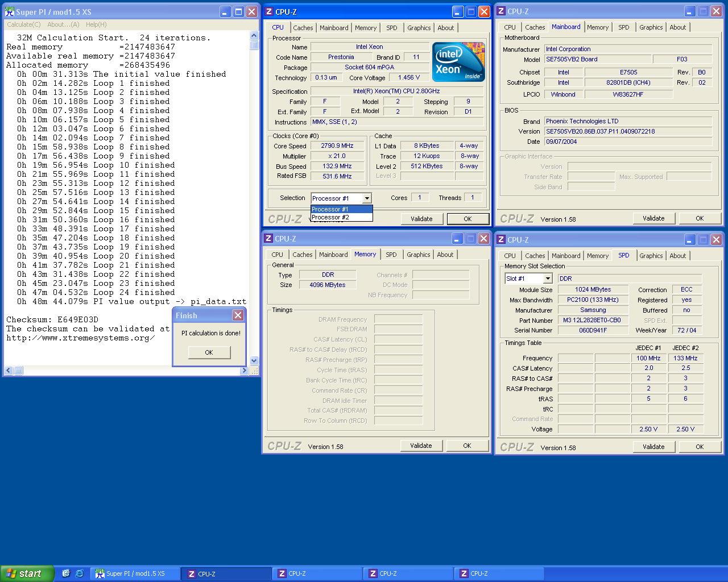Open Graphics tab in CPU window
This screenshot has width=728, height=582.
click(x=419, y=28)
